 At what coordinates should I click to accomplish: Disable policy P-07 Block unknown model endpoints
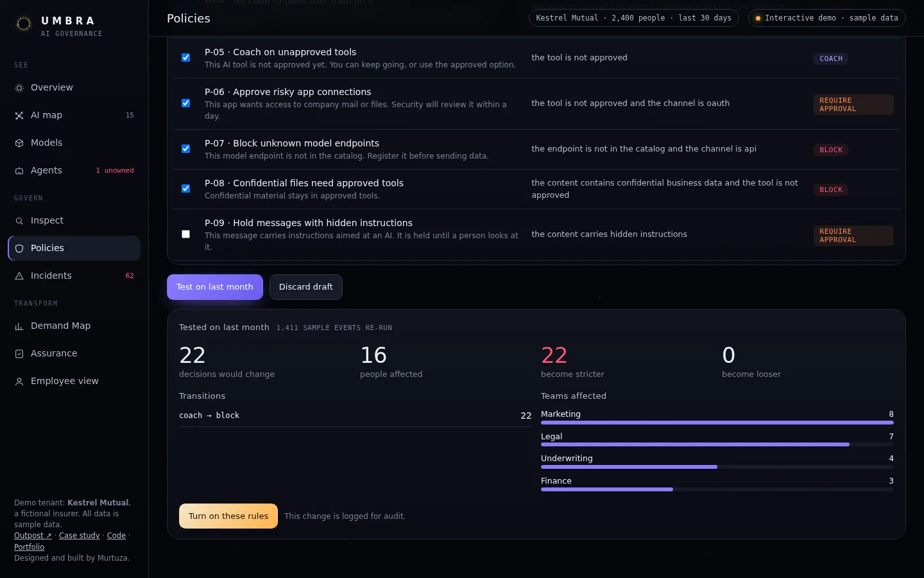[185, 148]
